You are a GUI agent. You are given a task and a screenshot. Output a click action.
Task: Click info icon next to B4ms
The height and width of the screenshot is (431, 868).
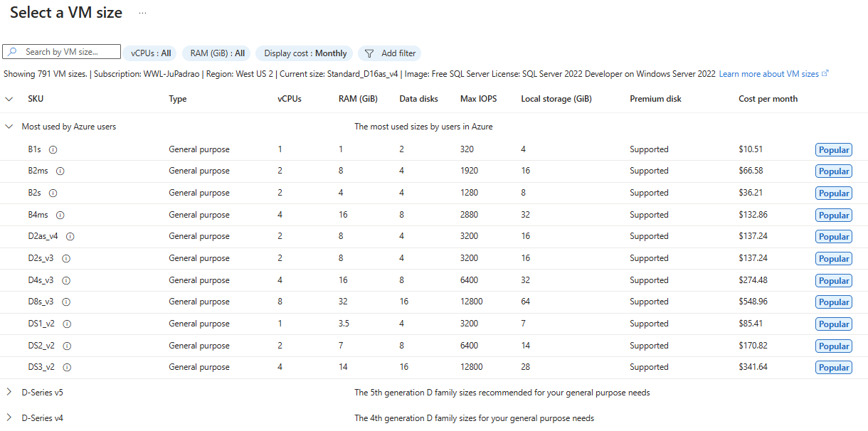click(60, 215)
